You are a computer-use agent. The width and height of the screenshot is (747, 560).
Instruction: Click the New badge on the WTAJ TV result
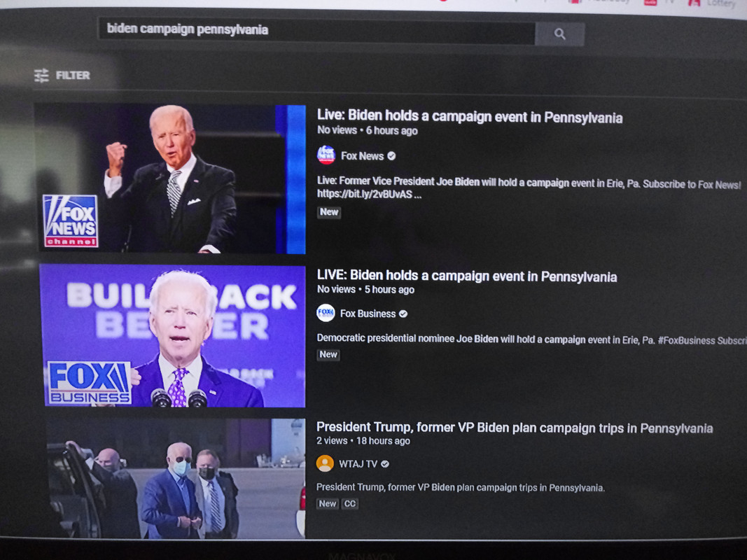pos(327,503)
